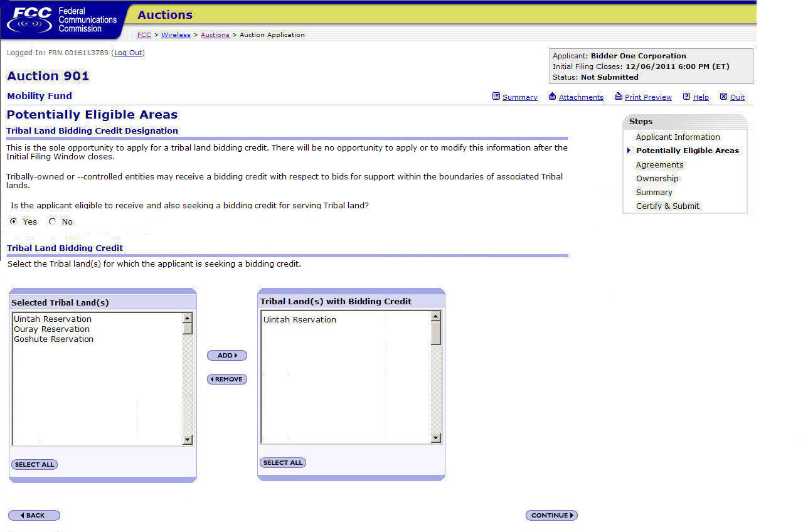The width and height of the screenshot is (803, 532).
Task: Follow the Wireless breadcrumb link
Action: [176, 35]
